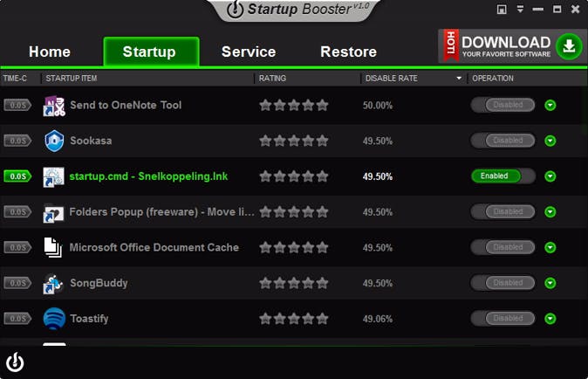Click the startup.cmd shortcut icon

(x=53, y=176)
